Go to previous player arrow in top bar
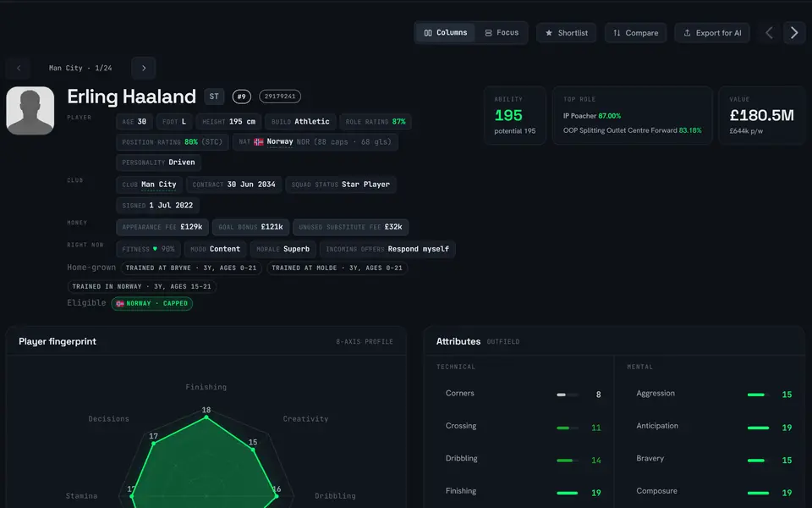812x508 pixels. 769,33
